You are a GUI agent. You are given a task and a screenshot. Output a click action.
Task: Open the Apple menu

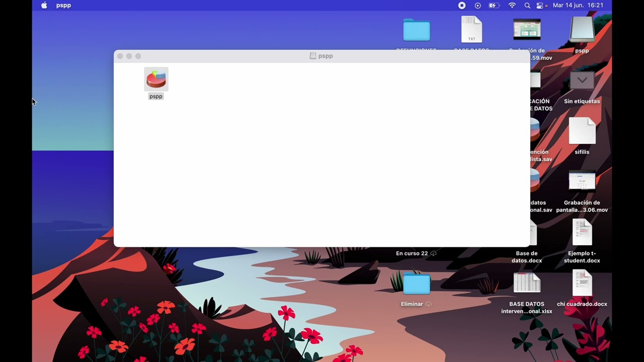44,6
